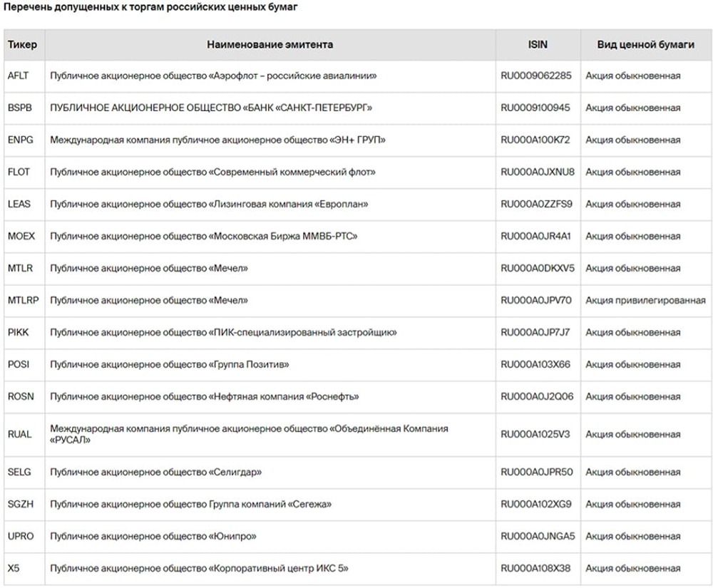The height and width of the screenshot is (588, 713).
Task: Select the LEAS ticker cell
Action: pyautogui.click(x=19, y=204)
